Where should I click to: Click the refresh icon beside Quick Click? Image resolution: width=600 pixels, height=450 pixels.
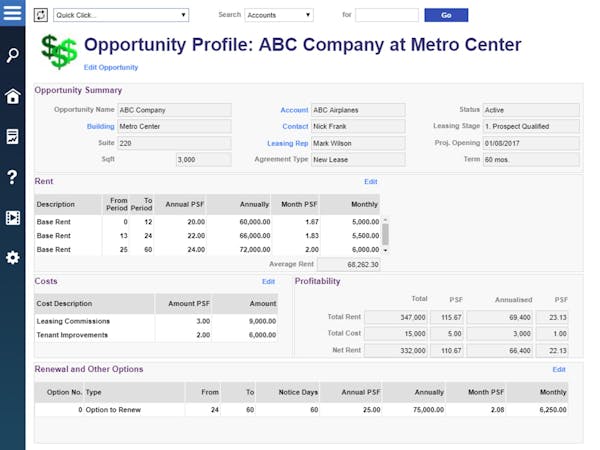click(x=41, y=15)
